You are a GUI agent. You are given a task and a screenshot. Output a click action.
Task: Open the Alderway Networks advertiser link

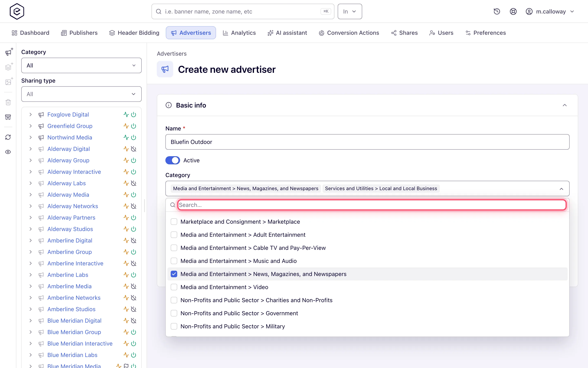point(73,206)
